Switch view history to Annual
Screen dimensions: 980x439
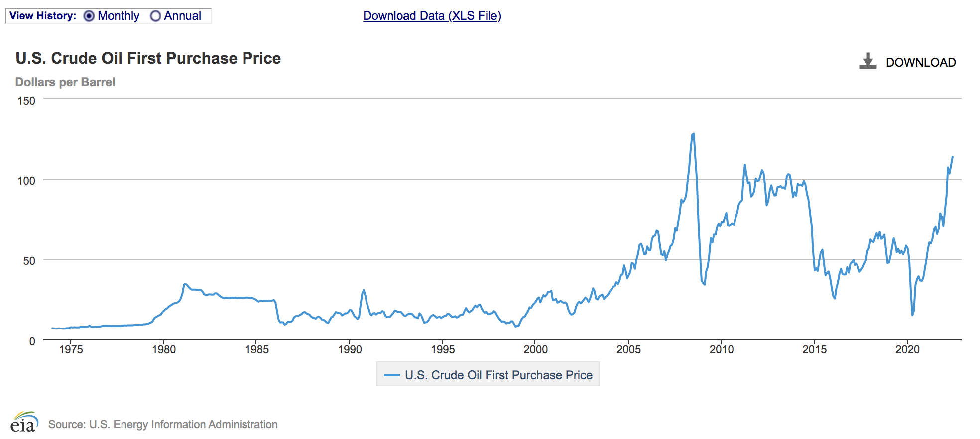(155, 16)
